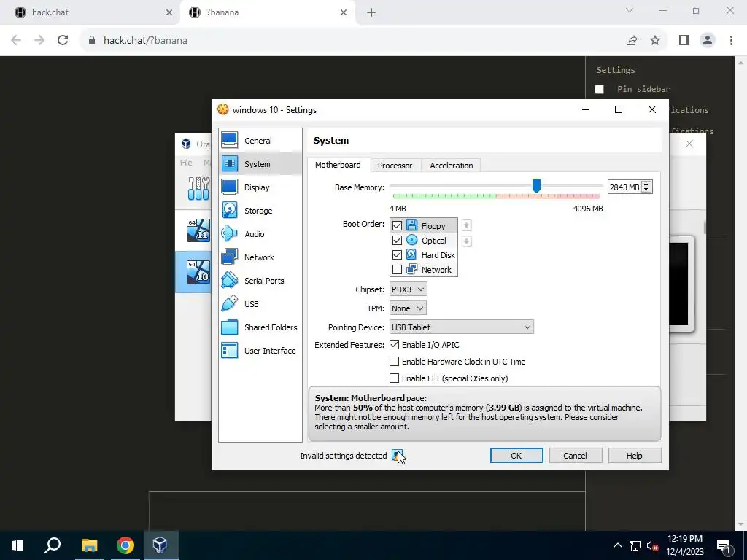
Task: Click the Chrome share page icon
Action: pyautogui.click(x=632, y=41)
